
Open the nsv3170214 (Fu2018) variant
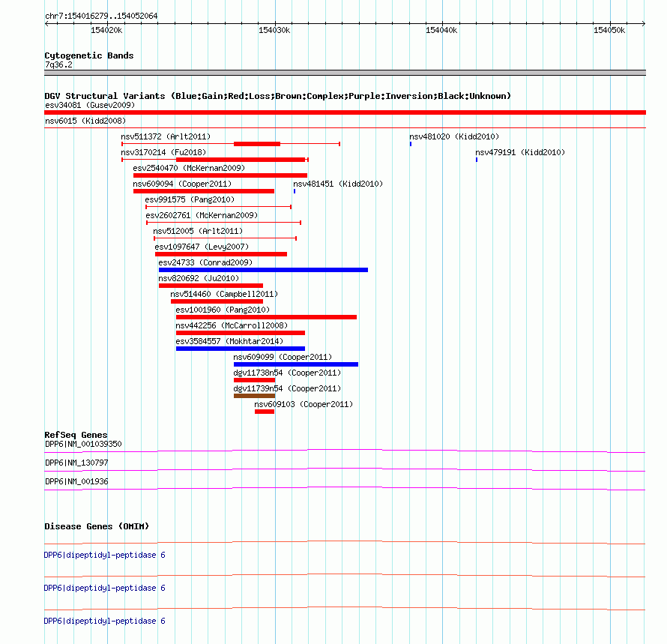tap(163, 152)
